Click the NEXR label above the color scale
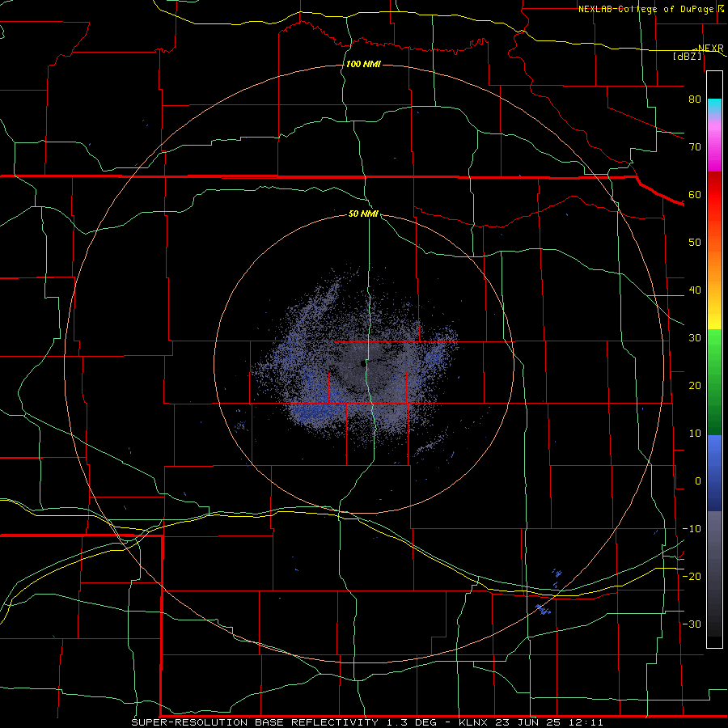728x728 pixels. tap(710, 49)
